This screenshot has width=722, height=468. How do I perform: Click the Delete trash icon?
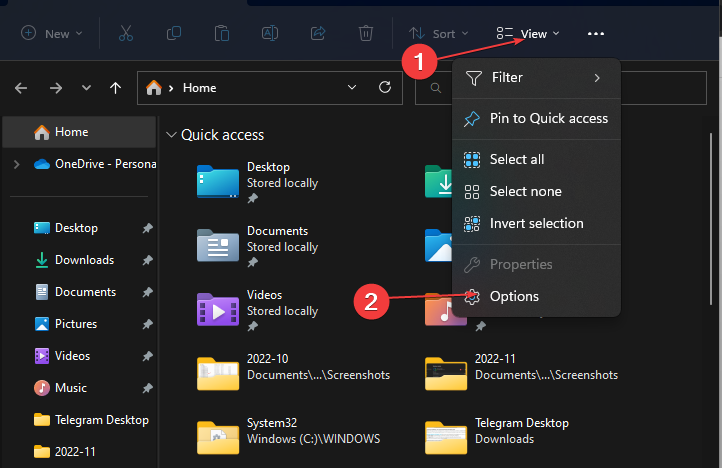pos(366,34)
